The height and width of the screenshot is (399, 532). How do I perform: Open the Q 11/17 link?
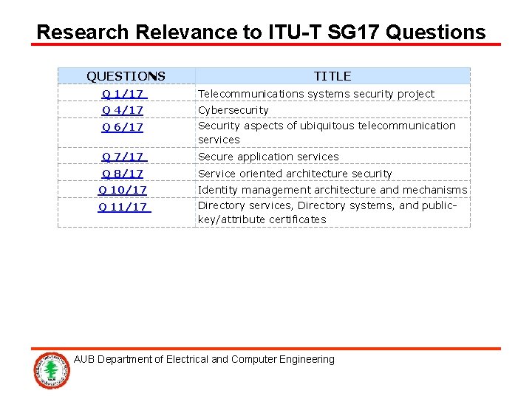pos(125,207)
